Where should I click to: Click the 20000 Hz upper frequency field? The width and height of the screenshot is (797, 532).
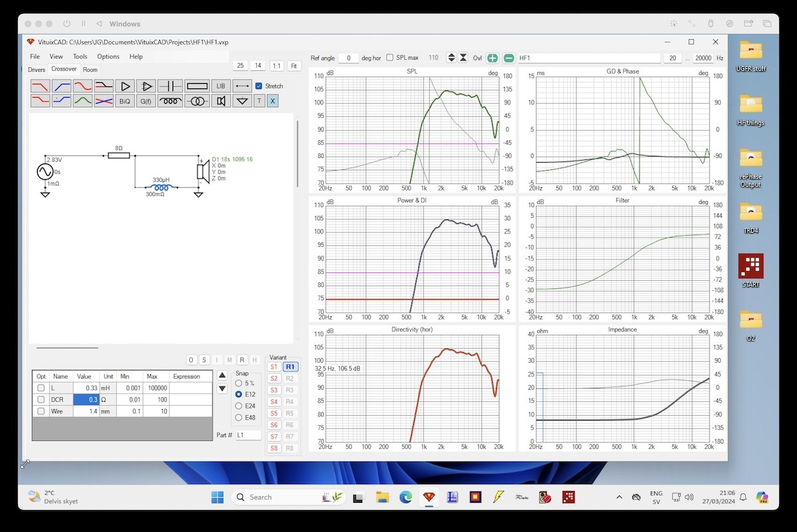coord(703,58)
